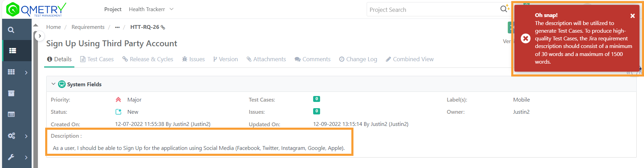Collapse the System Fields section
The width and height of the screenshot is (644, 168).
[53, 84]
